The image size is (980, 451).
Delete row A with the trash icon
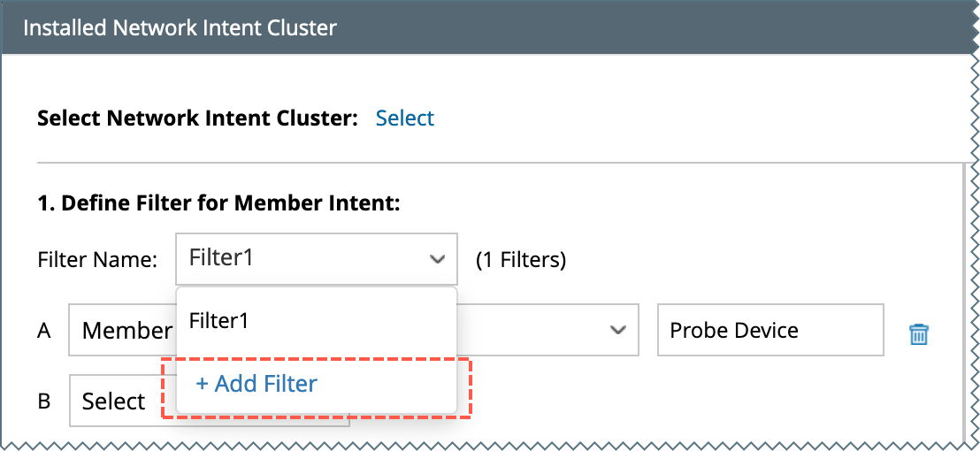click(919, 334)
